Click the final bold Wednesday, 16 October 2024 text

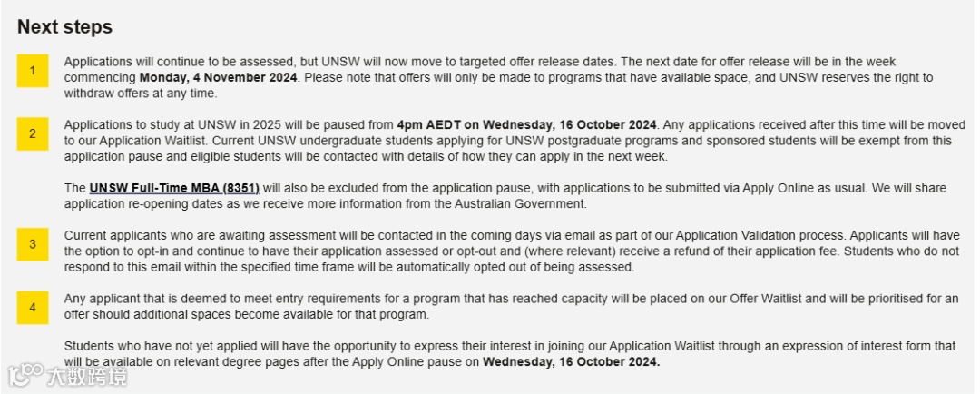[572, 361]
